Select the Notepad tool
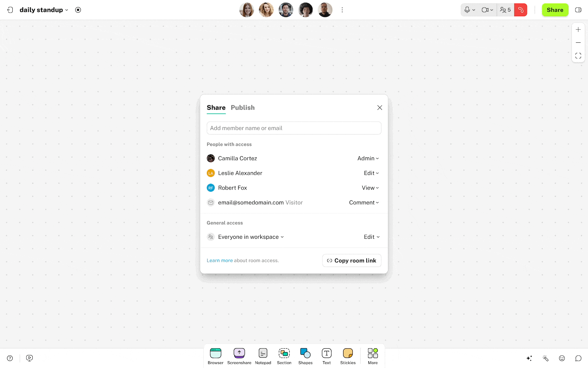 [x=263, y=356]
